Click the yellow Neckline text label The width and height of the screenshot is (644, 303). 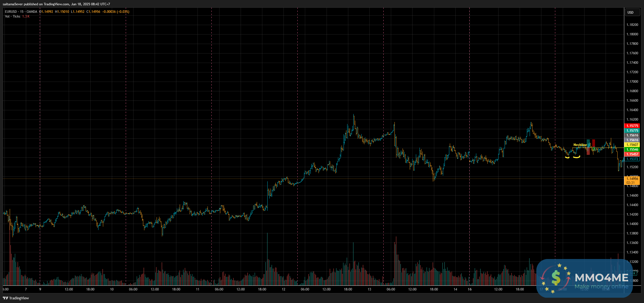[x=580, y=145]
